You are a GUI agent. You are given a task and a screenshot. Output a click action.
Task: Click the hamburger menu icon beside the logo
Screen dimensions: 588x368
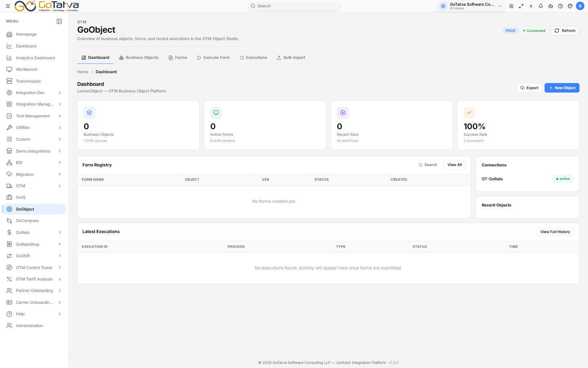8,6
